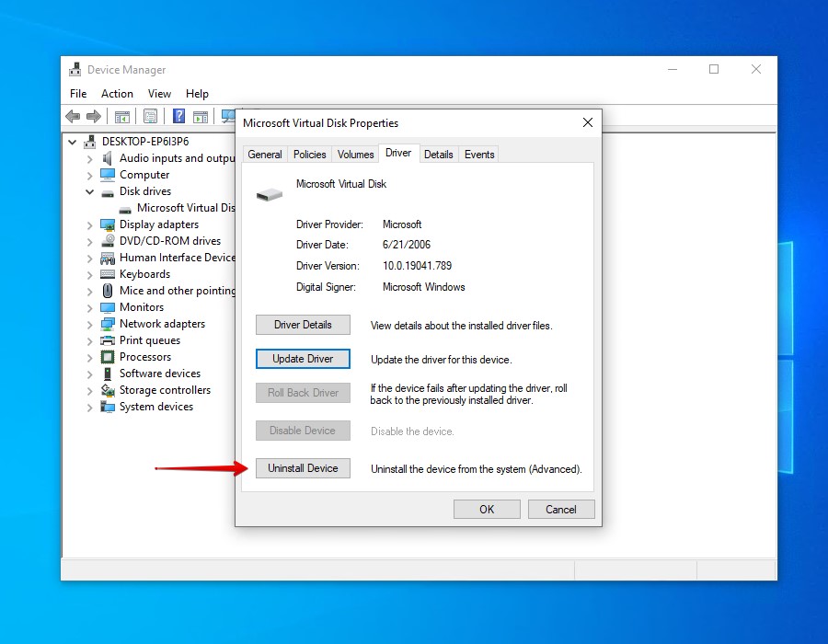Collapse the Disk drives category
The width and height of the screenshot is (828, 644).
90,191
